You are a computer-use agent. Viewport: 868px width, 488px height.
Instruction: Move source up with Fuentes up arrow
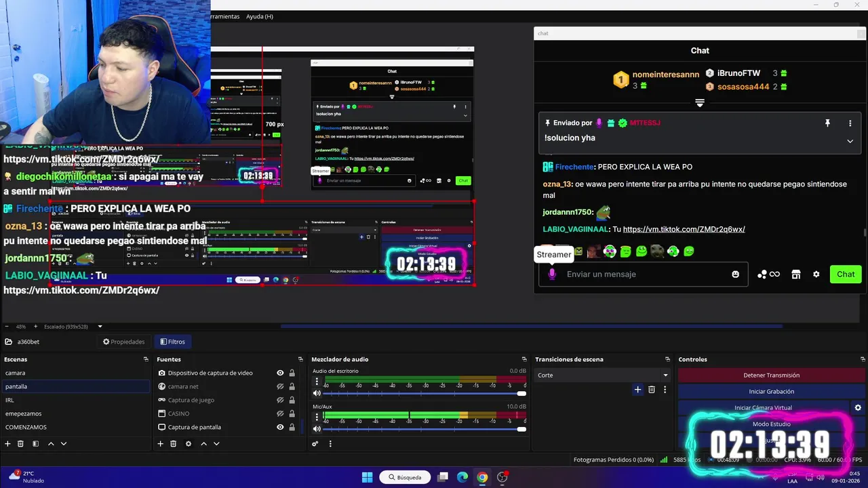203,444
